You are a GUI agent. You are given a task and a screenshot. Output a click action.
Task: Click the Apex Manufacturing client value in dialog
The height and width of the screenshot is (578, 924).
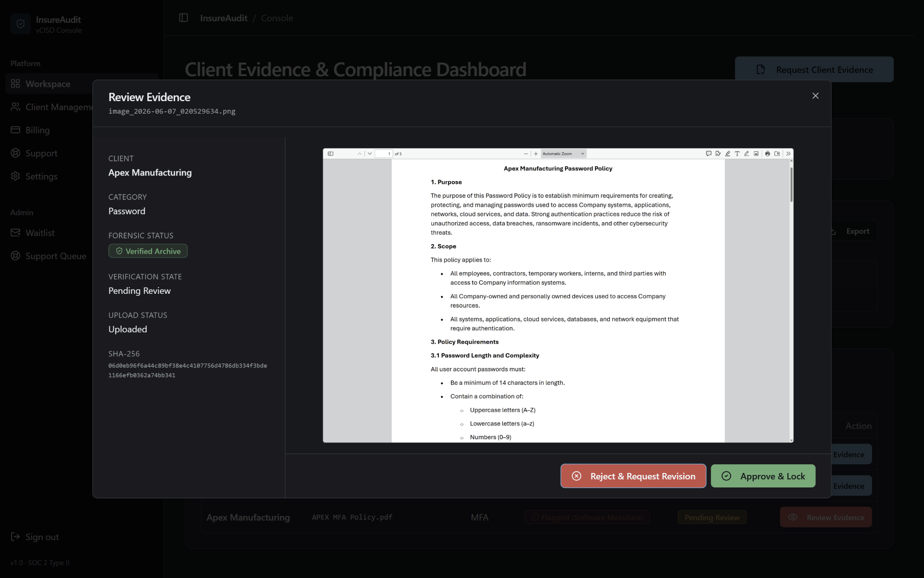150,172
